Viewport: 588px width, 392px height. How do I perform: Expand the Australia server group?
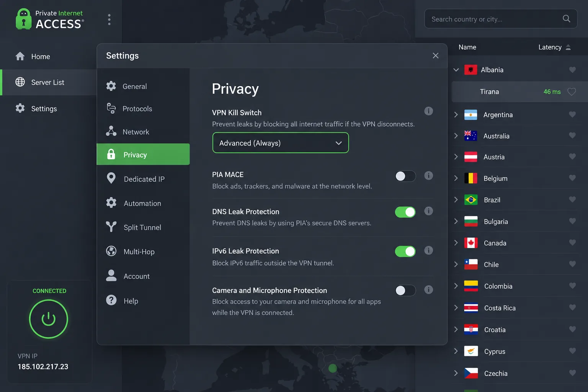pos(456,136)
